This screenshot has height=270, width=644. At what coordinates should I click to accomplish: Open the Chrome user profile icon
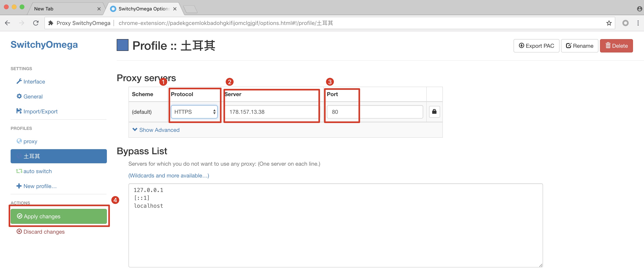click(639, 9)
